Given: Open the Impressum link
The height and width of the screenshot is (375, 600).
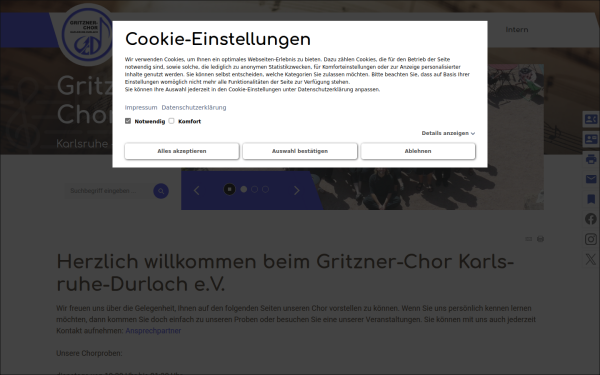Looking at the screenshot, I should point(141,108).
